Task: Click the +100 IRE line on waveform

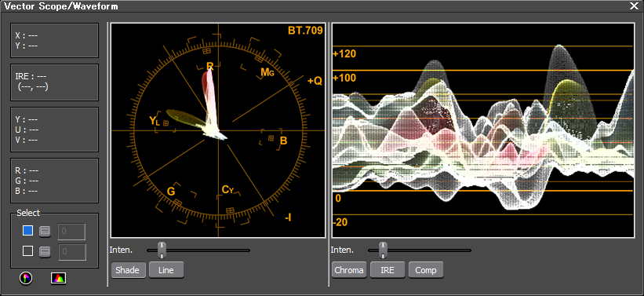Action: 482,71
